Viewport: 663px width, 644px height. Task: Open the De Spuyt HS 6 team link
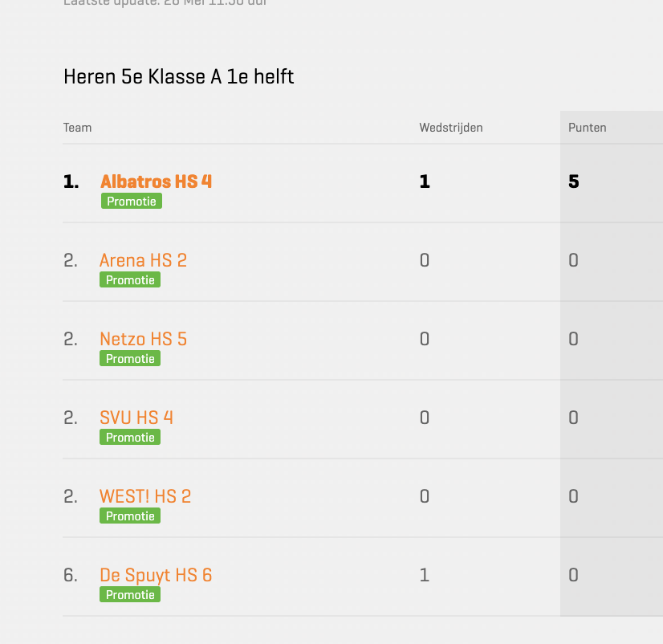tap(156, 576)
